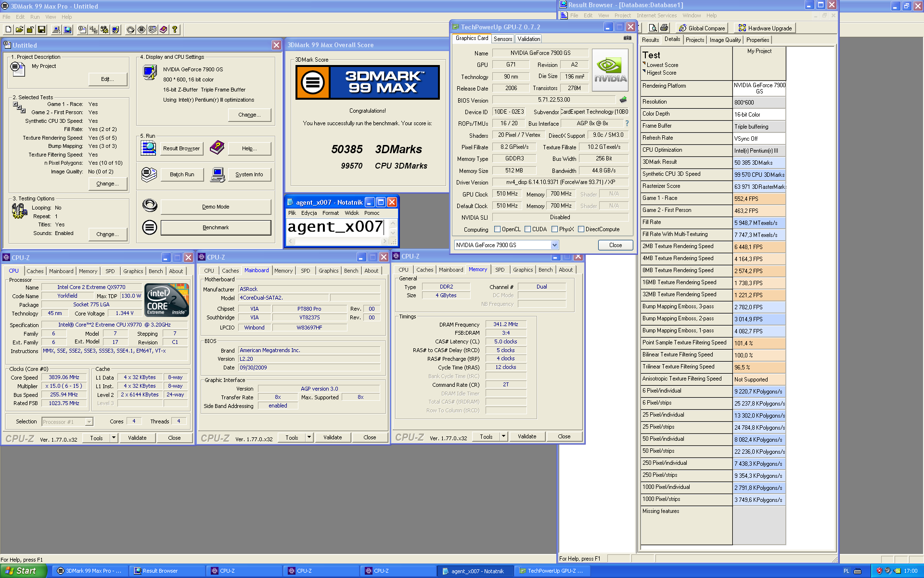
Task: Open SPD tab in Memory CPU-Z window
Action: click(500, 270)
